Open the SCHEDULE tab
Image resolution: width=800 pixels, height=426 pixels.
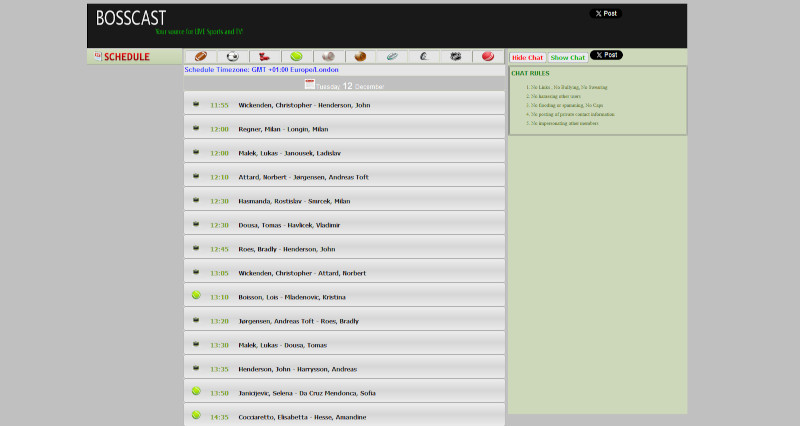click(135, 57)
